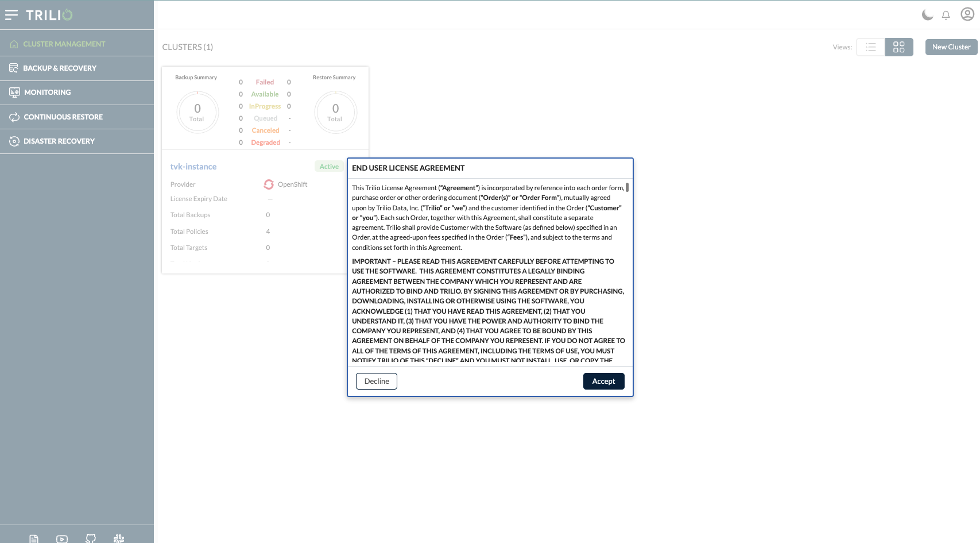This screenshot has height=543, width=980.
Task: Toggle dark mode with the moon icon
Action: click(927, 15)
